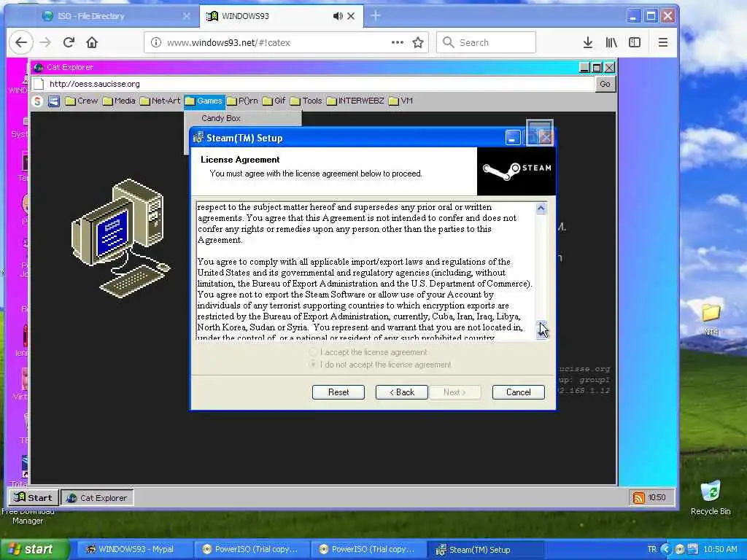This screenshot has height=560, width=747.
Task: Open the VM bookmarks folder
Action: click(400, 101)
